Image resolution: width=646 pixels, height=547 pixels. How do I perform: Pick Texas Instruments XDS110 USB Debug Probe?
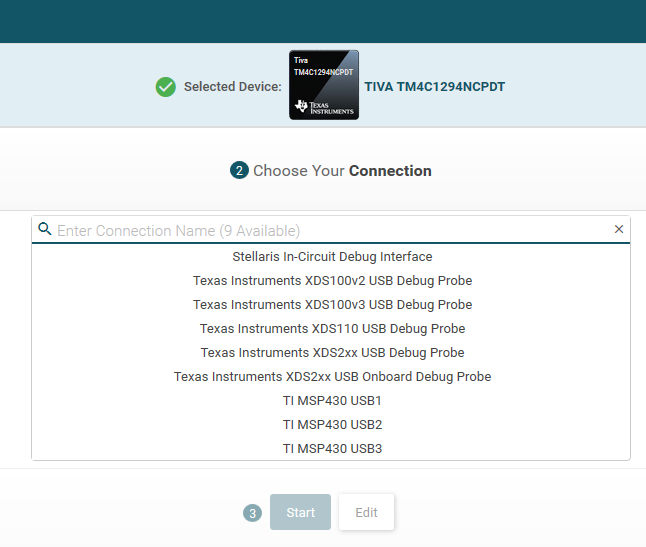pyautogui.click(x=332, y=329)
